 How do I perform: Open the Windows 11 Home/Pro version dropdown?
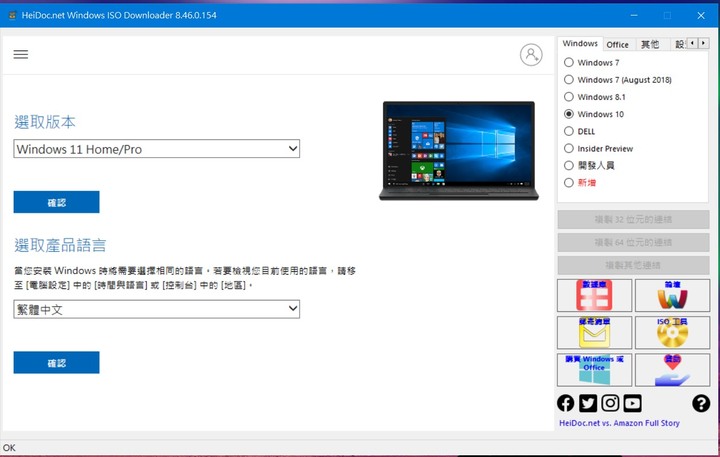coord(157,149)
